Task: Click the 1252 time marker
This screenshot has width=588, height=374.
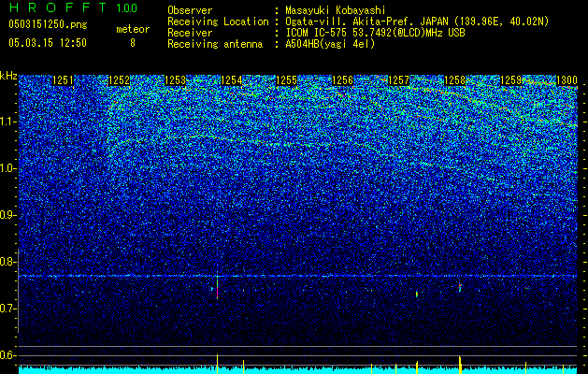Action: point(119,80)
